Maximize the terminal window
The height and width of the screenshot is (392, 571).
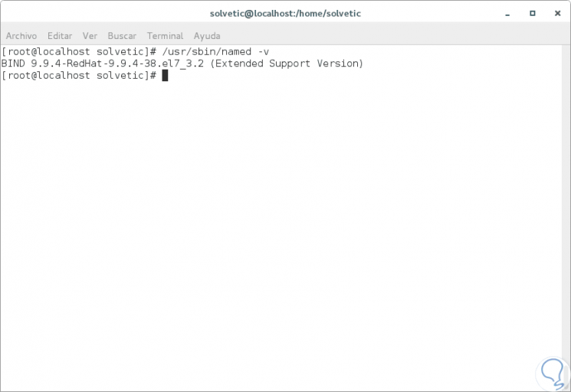tap(533, 14)
